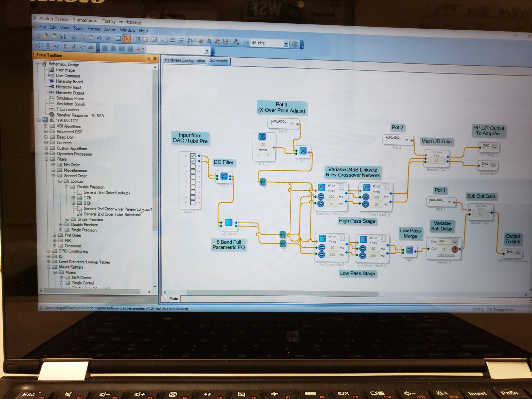The width and height of the screenshot is (532, 399).
Task: Click the Save project toolbar icon
Action: pos(63,37)
